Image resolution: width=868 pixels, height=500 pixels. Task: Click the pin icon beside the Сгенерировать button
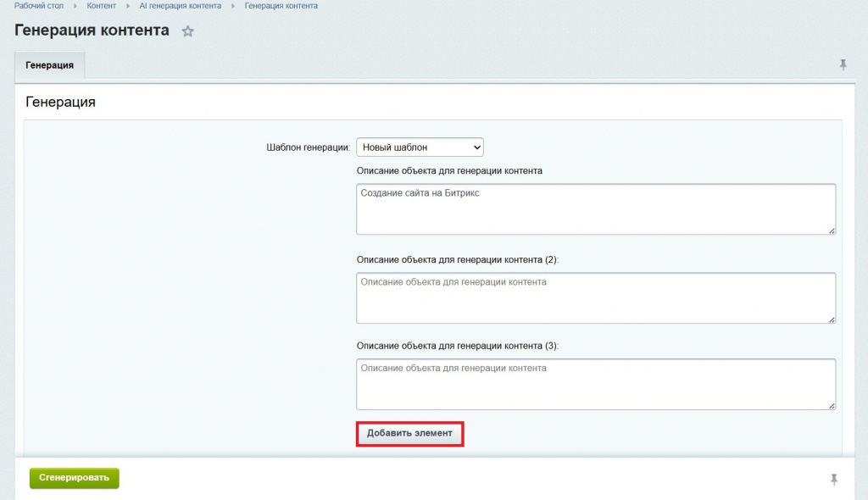click(834, 480)
